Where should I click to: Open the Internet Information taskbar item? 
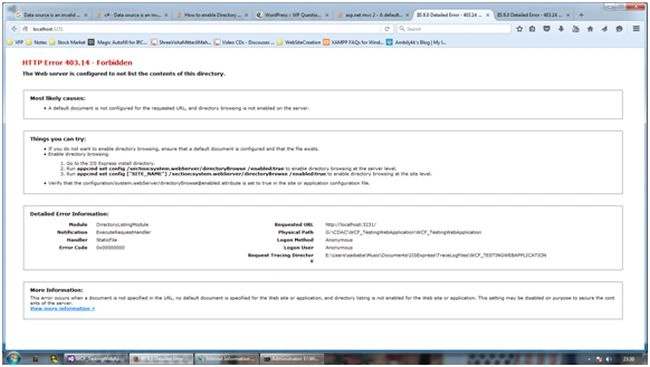point(226,359)
